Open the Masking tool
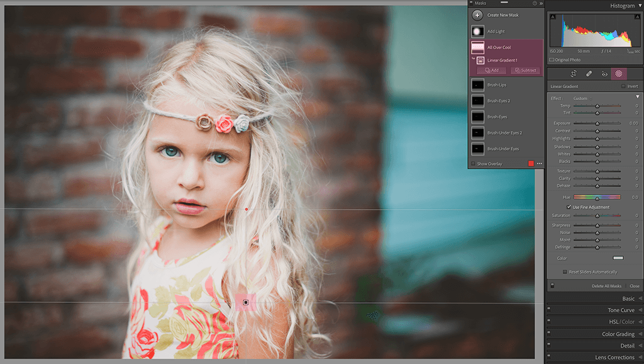 click(619, 74)
